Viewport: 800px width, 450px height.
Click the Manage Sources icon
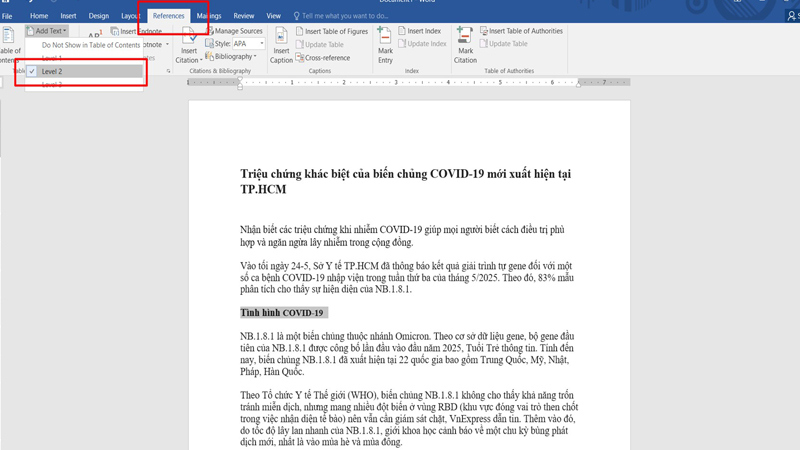[210, 31]
